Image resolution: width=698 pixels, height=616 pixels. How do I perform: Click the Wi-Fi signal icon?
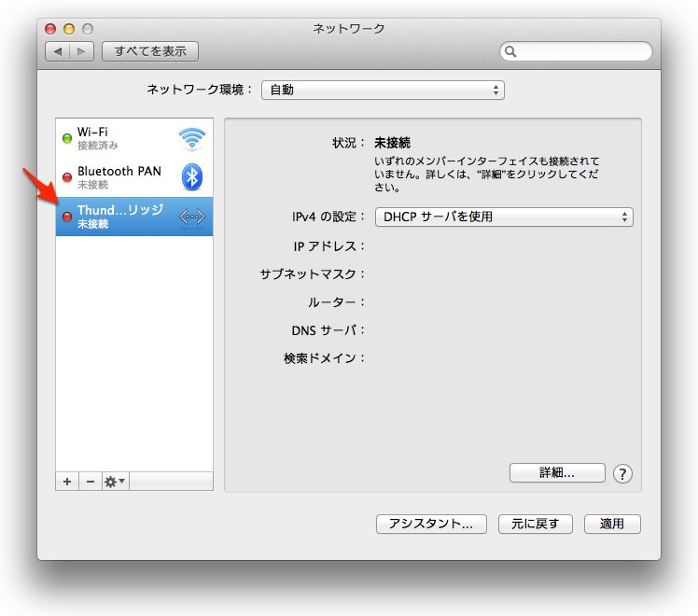192,138
